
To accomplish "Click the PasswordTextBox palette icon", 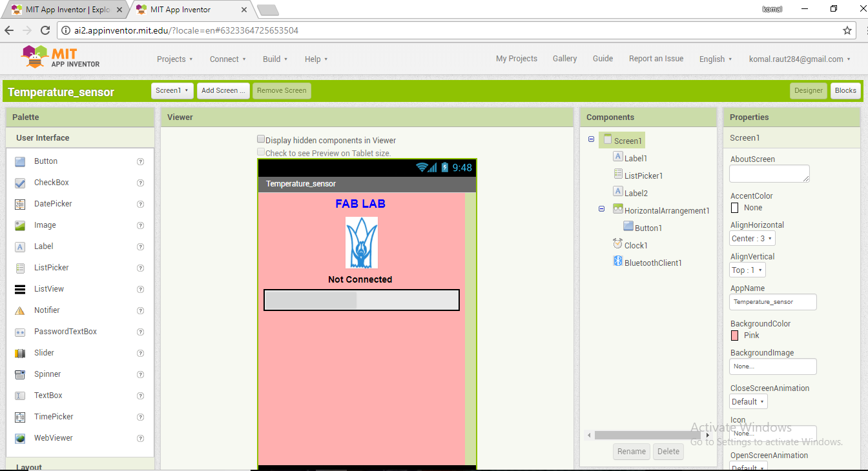I will [x=20, y=332].
